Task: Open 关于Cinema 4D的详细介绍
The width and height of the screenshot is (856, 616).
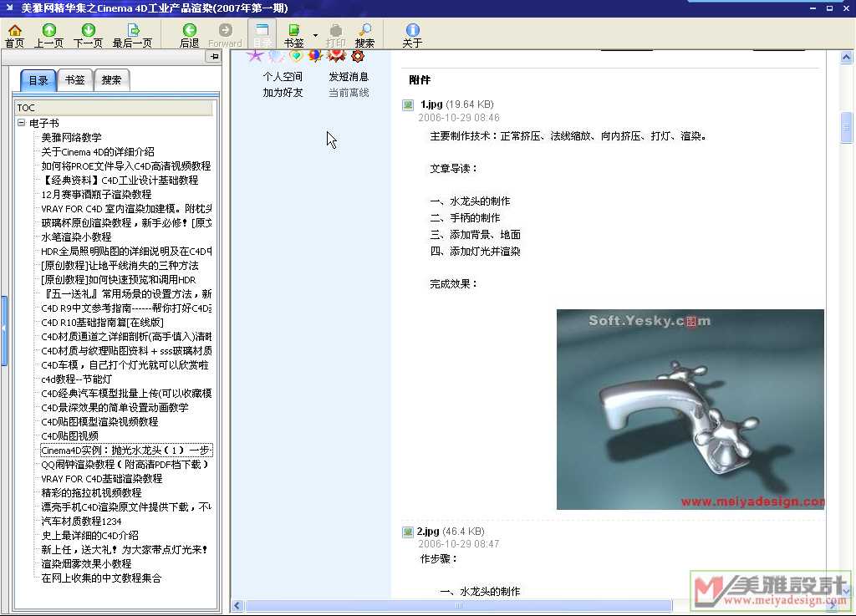Action: [x=98, y=151]
